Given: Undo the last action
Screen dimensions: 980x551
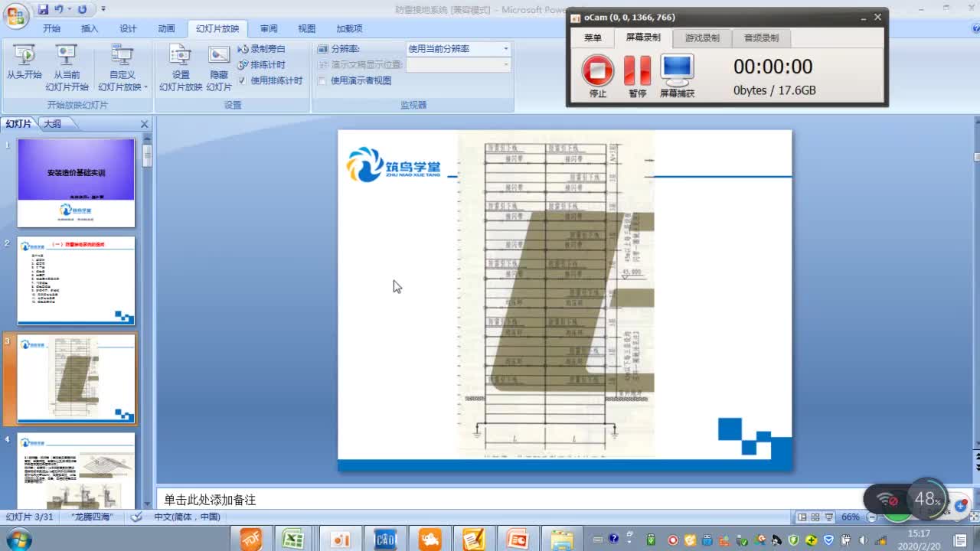Looking at the screenshot, I should tap(60, 9).
